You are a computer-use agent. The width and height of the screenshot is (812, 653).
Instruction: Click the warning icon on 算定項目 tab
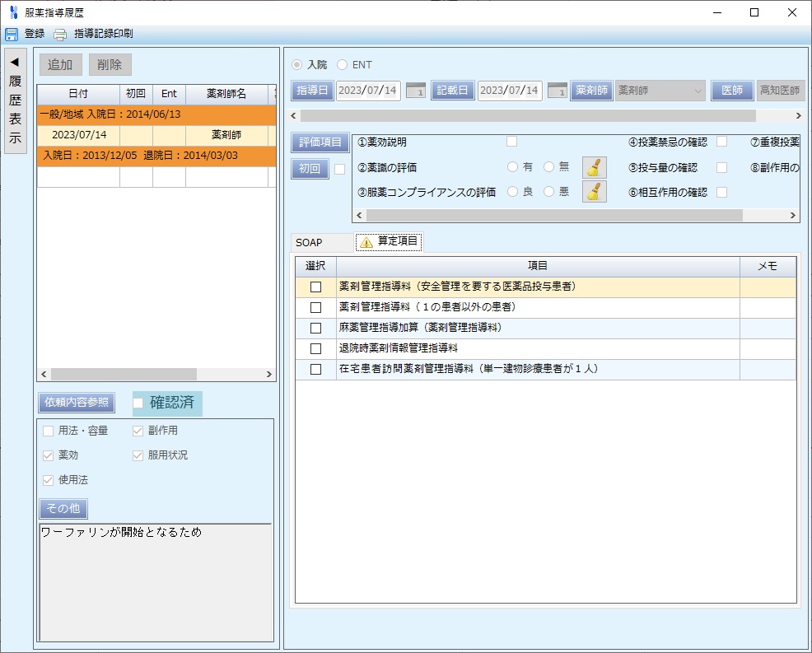click(366, 243)
